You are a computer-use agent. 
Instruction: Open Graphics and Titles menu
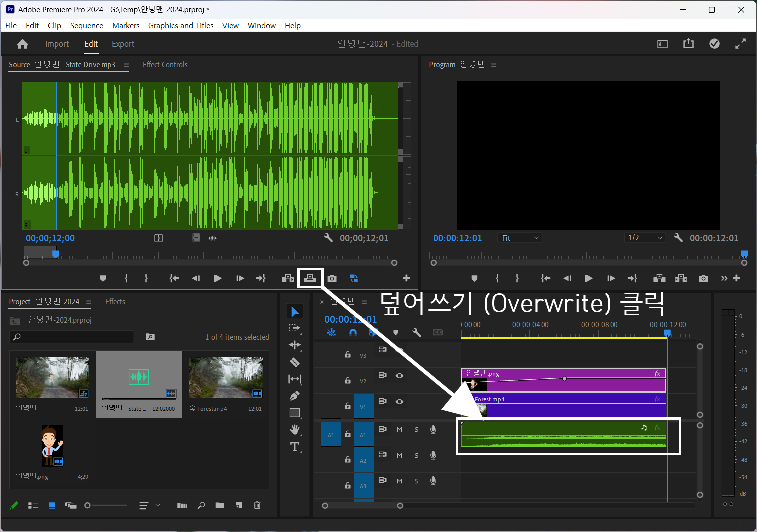tap(181, 25)
